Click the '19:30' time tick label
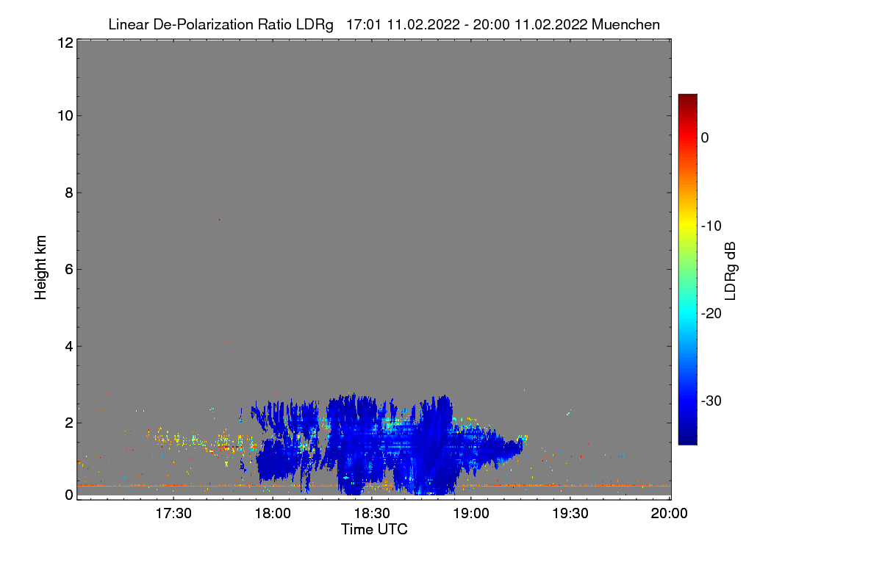The width and height of the screenshot is (882, 588). coord(570,514)
